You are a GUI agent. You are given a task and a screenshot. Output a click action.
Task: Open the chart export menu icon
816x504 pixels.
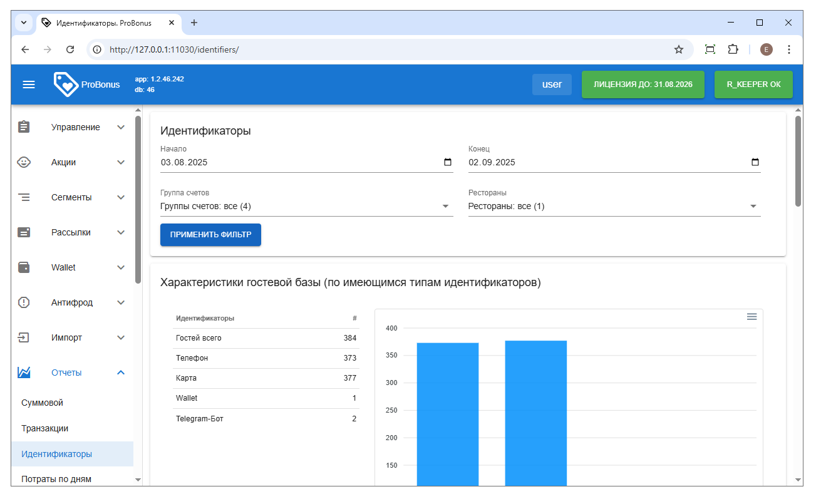point(751,317)
